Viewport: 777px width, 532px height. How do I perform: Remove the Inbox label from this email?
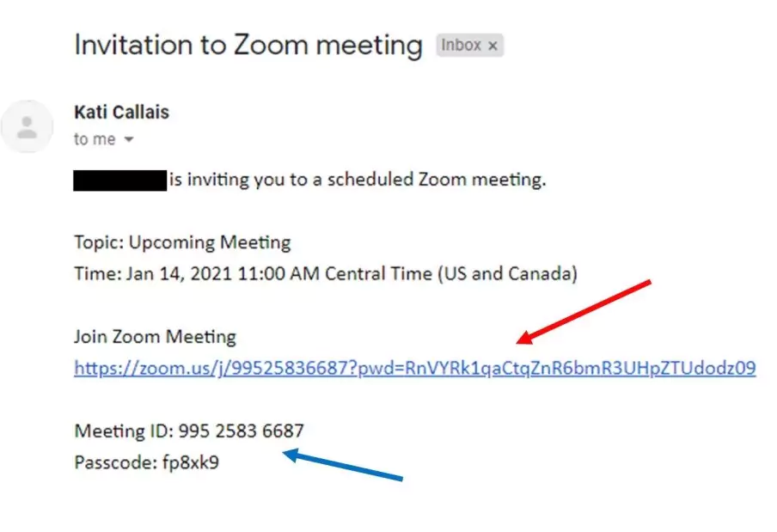pos(492,46)
